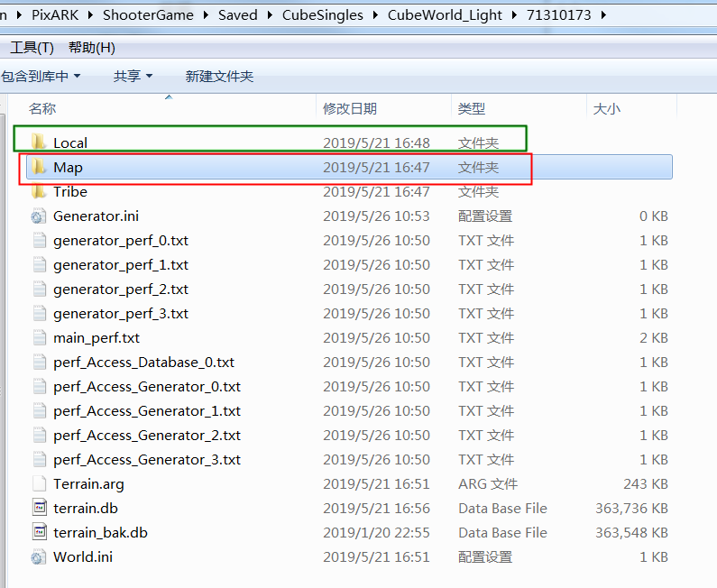Click the 新建文件夹 button
Viewport: 717px width, 588px height.
coord(219,76)
